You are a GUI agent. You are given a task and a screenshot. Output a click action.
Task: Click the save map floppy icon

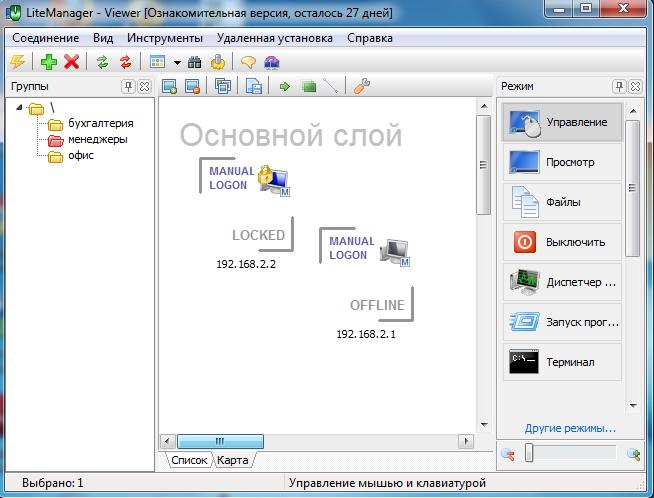(254, 86)
